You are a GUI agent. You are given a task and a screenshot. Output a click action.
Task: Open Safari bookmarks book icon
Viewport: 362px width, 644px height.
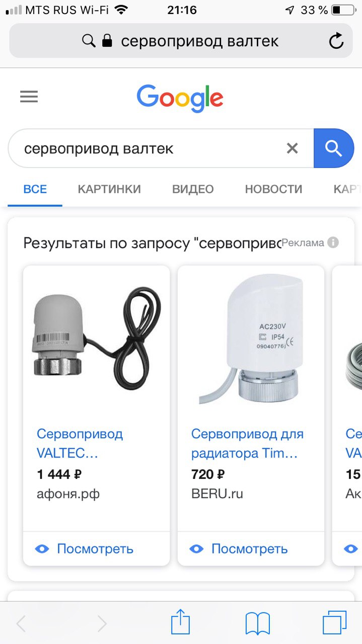258,624
